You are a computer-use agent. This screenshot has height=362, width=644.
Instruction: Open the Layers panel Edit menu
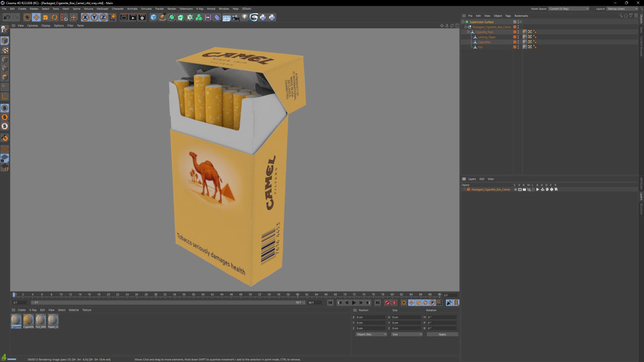(x=482, y=179)
